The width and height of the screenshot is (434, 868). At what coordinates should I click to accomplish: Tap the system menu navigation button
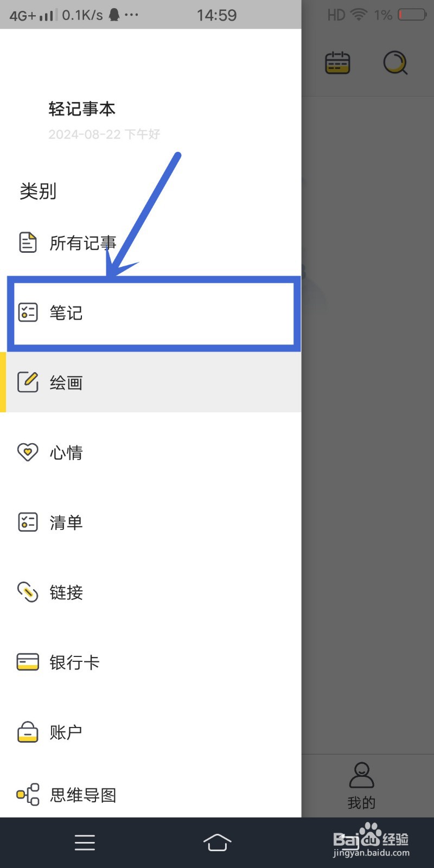click(x=85, y=843)
